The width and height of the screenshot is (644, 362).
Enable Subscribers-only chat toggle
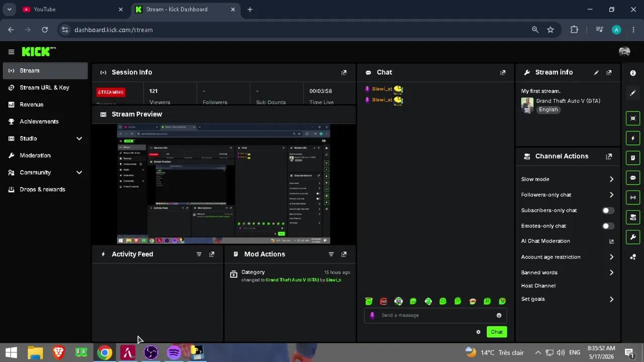608,211
